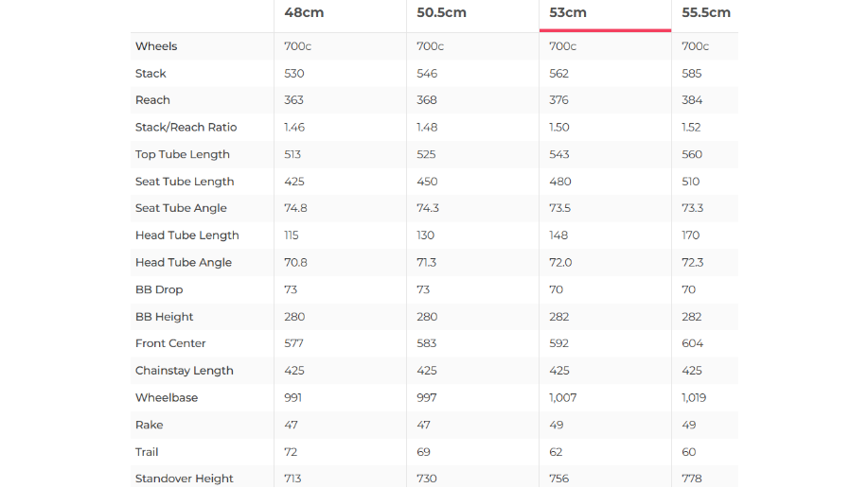Image resolution: width=868 pixels, height=488 pixels.
Task: Click the Top Tube Length row label
Action: (183, 154)
